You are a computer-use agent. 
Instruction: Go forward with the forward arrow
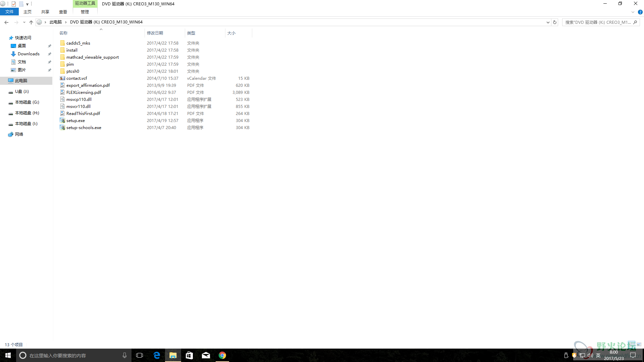point(16,22)
